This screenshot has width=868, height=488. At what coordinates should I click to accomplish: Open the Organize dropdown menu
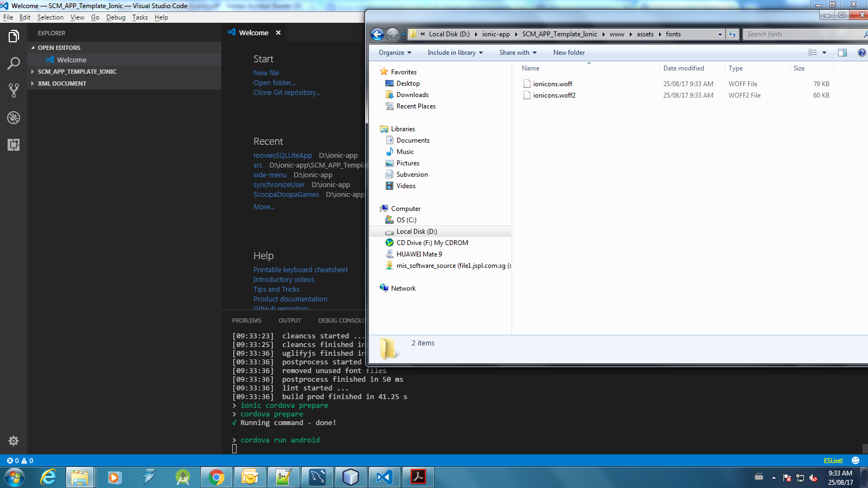tap(395, 53)
